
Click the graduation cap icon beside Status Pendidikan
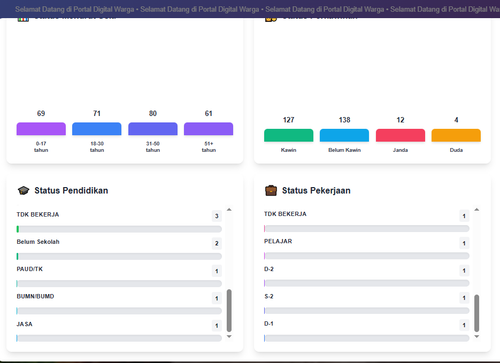coord(23,191)
